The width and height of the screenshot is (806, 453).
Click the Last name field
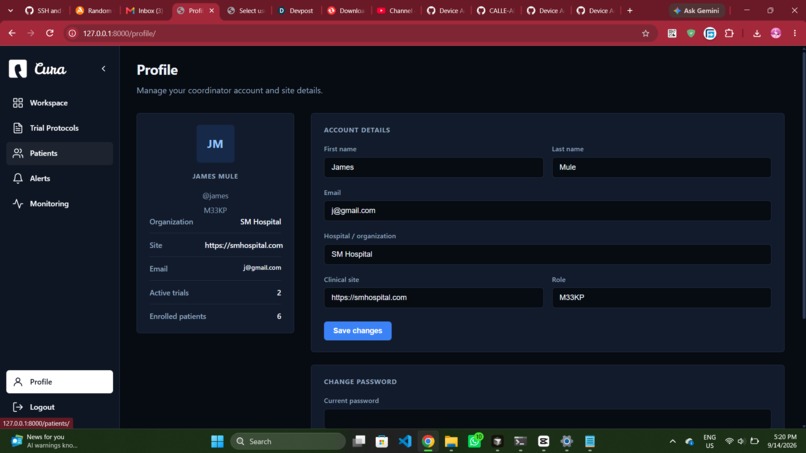click(x=661, y=167)
